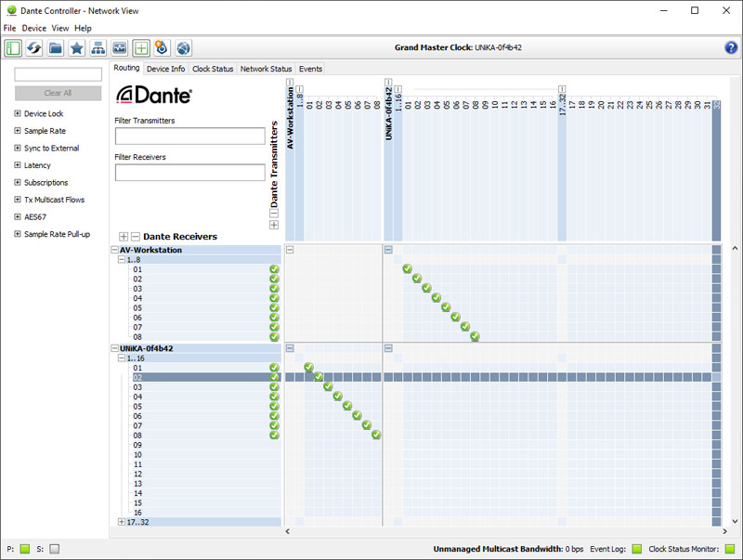743x560 pixels.
Task: Expand UNIKA receiver channels 17..32
Action: tap(122, 522)
